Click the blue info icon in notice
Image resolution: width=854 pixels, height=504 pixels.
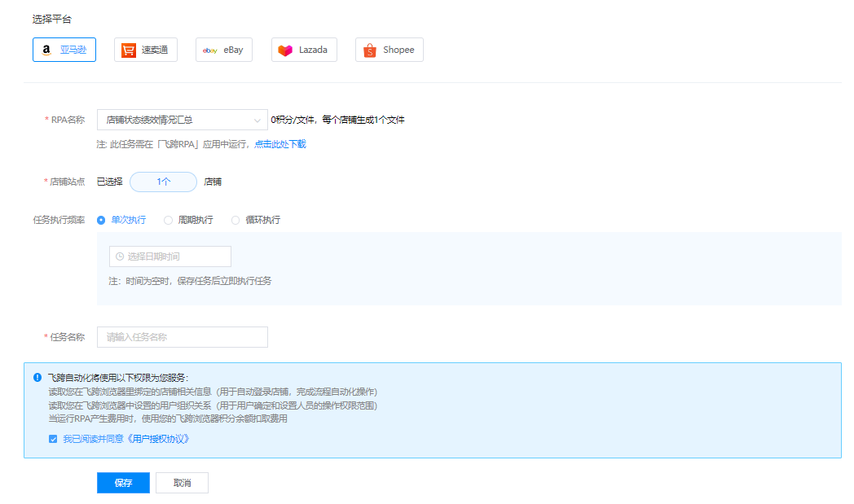point(37,378)
